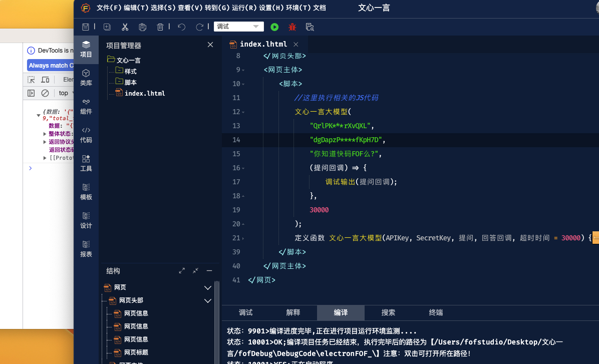This screenshot has width=599, height=364.
Task: Collapse the 网页头部 node in the structure tree
Action: (208, 300)
